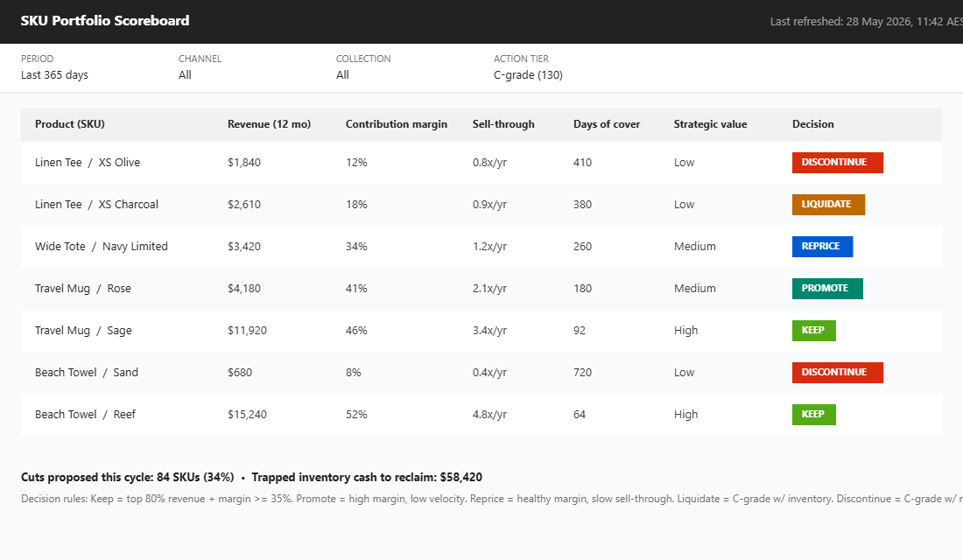Sort by Days of cover column header
The height and width of the screenshot is (560, 963).
(x=606, y=124)
